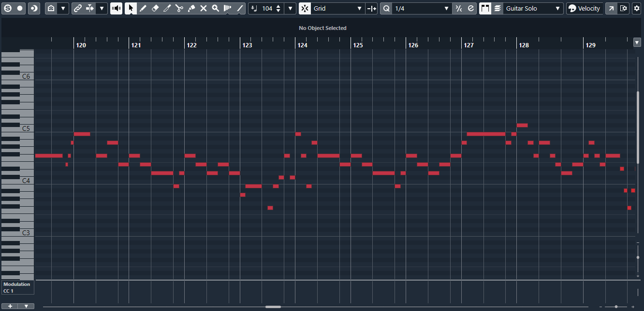Activate the Zoom magnifier tool

[x=216, y=9]
